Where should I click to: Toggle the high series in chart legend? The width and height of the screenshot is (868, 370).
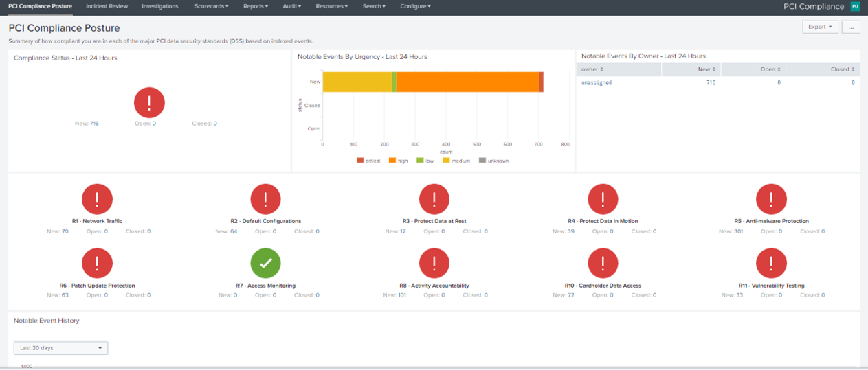[x=398, y=161]
